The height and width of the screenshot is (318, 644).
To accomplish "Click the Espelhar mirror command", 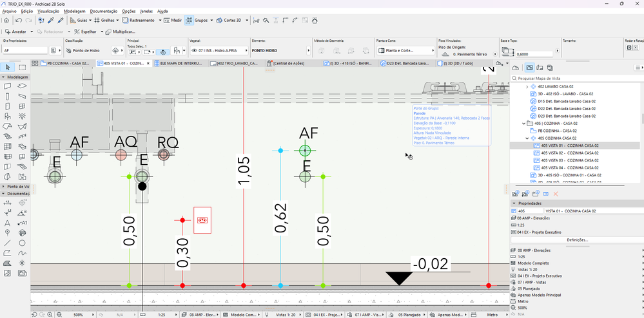I will click(86, 32).
